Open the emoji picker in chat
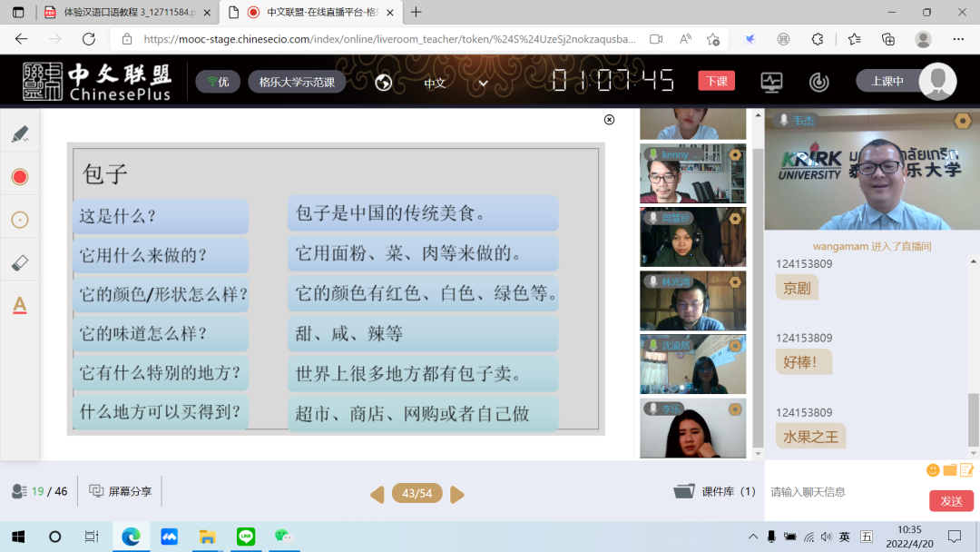Screen dimensions: 980x552 [933, 469]
